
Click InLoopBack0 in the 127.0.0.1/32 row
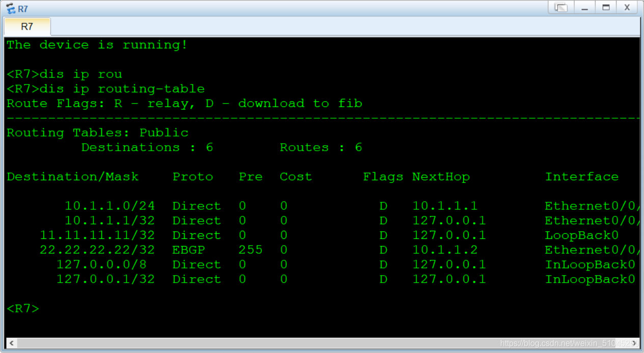point(590,280)
